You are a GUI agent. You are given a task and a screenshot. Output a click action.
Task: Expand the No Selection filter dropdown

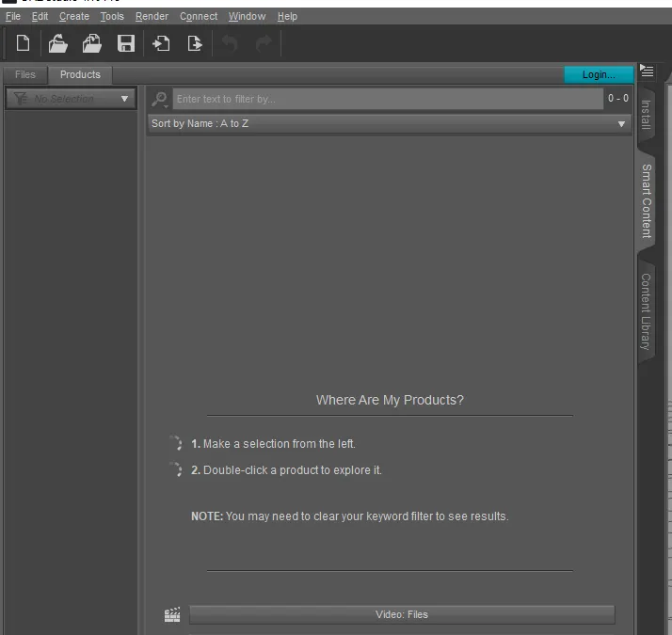(72, 99)
